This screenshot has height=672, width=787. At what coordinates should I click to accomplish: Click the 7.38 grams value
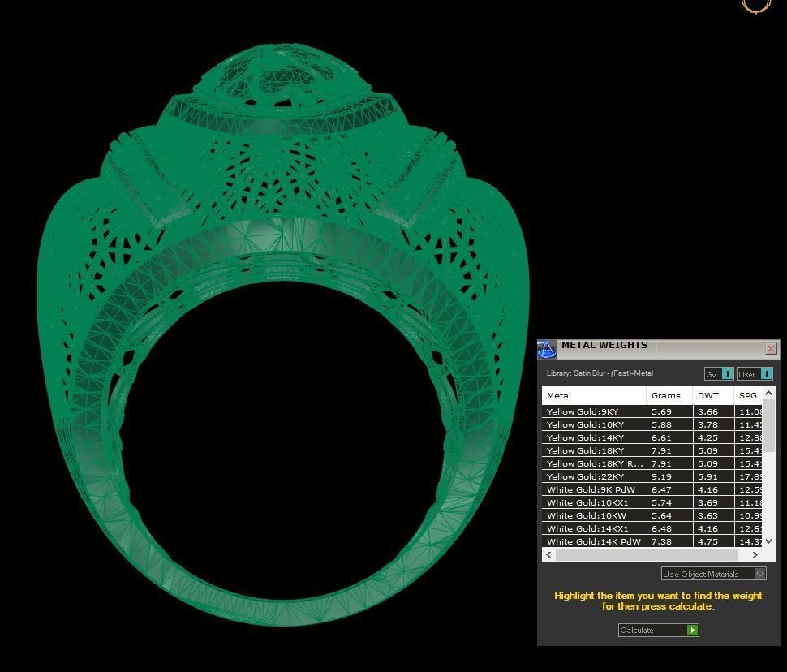[661, 541]
